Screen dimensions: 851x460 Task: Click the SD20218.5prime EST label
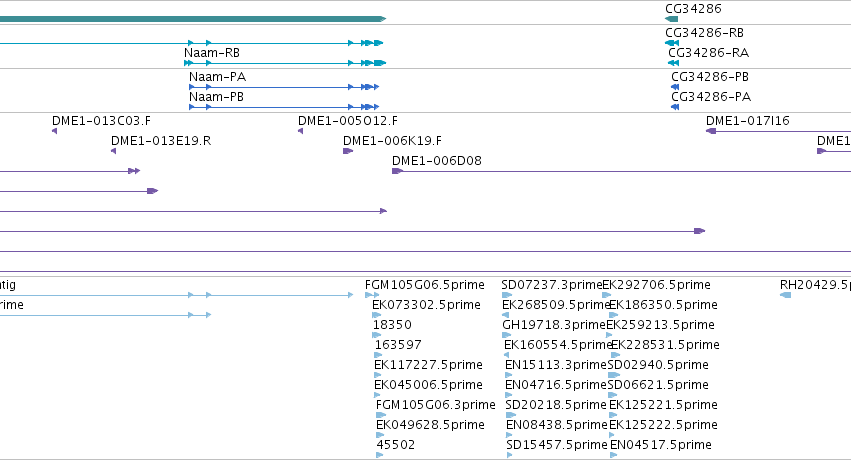556,405
